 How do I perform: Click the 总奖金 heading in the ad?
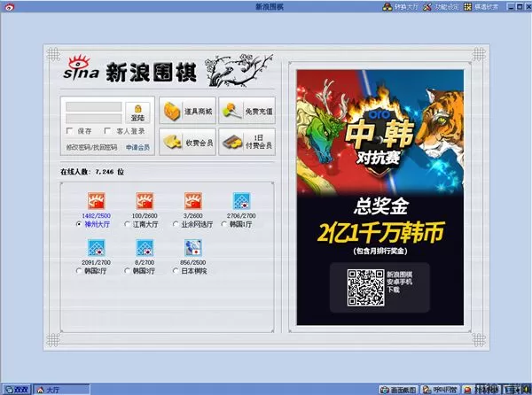[x=380, y=206]
